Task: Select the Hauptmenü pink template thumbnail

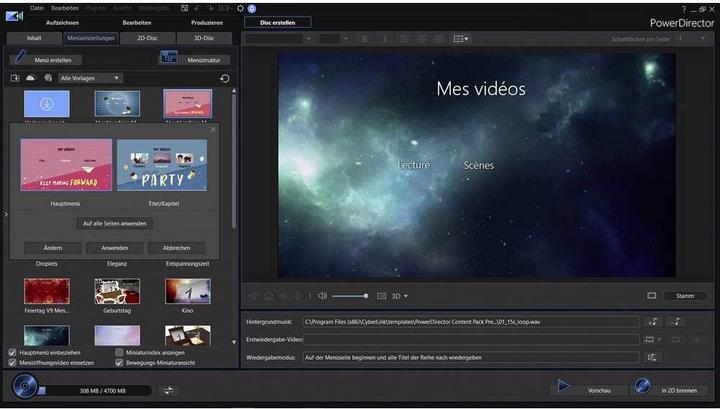Action: (66, 165)
